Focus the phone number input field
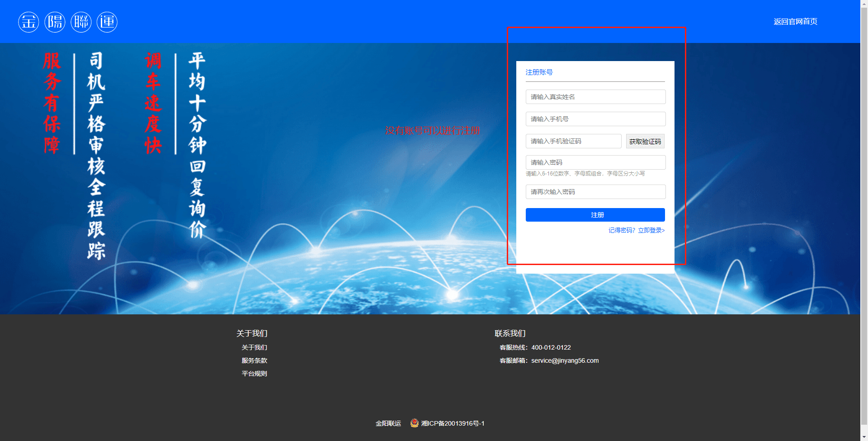This screenshot has height=441, width=868. click(595, 119)
